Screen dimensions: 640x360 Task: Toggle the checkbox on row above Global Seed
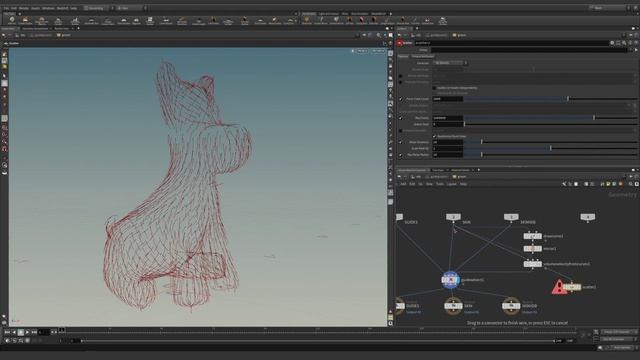pos(400,118)
